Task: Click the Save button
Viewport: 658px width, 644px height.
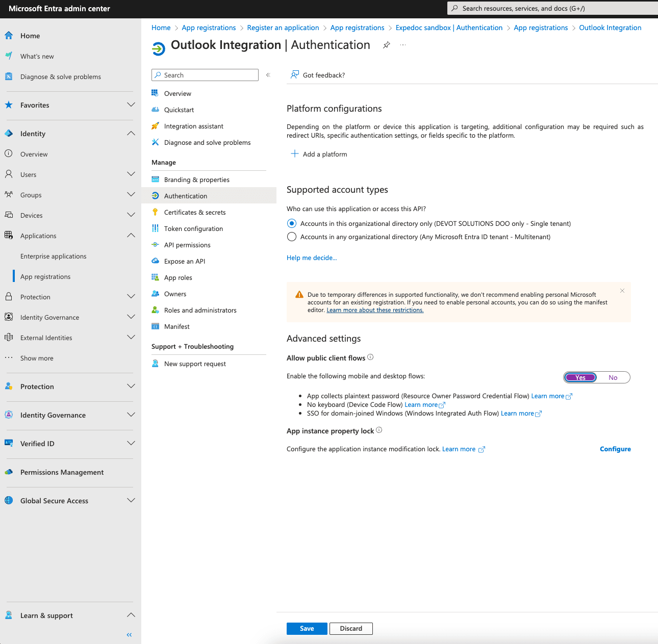Action: point(307,629)
